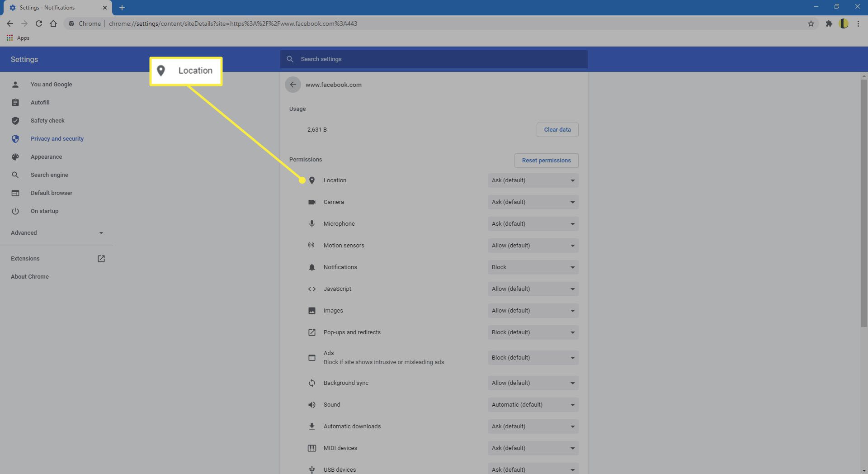Screen dimensions: 868x474
Task: Click the JavaScript code brackets icon
Action: [312, 289]
